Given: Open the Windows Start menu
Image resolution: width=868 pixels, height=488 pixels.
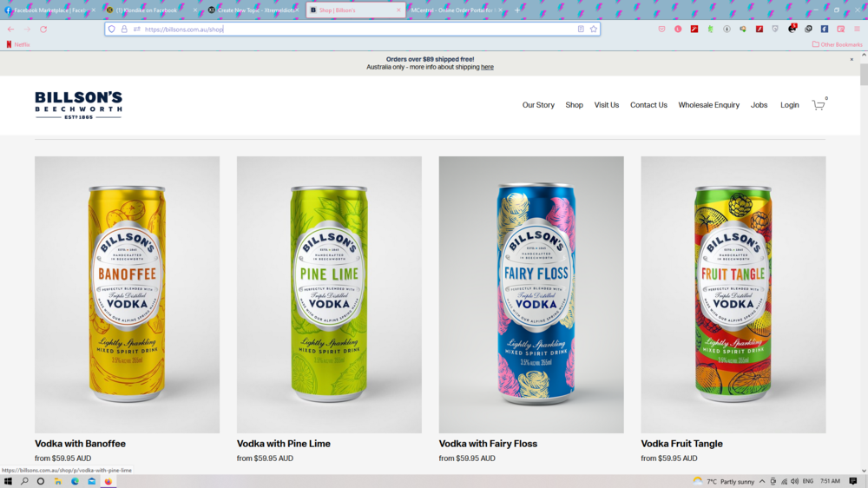Looking at the screenshot, I should click(x=8, y=481).
